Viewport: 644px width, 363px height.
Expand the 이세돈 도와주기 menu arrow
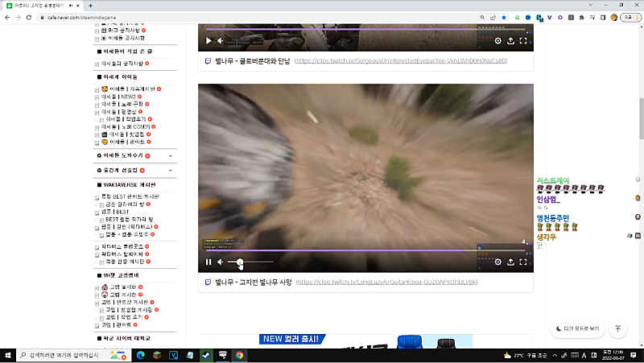click(x=171, y=155)
